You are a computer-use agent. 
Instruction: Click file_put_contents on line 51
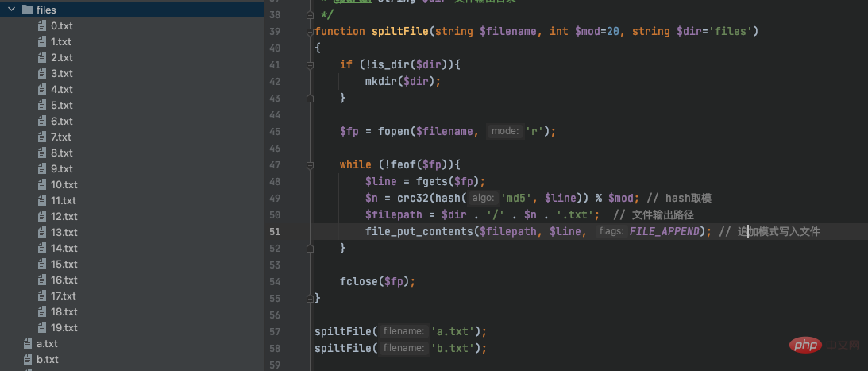click(x=419, y=231)
